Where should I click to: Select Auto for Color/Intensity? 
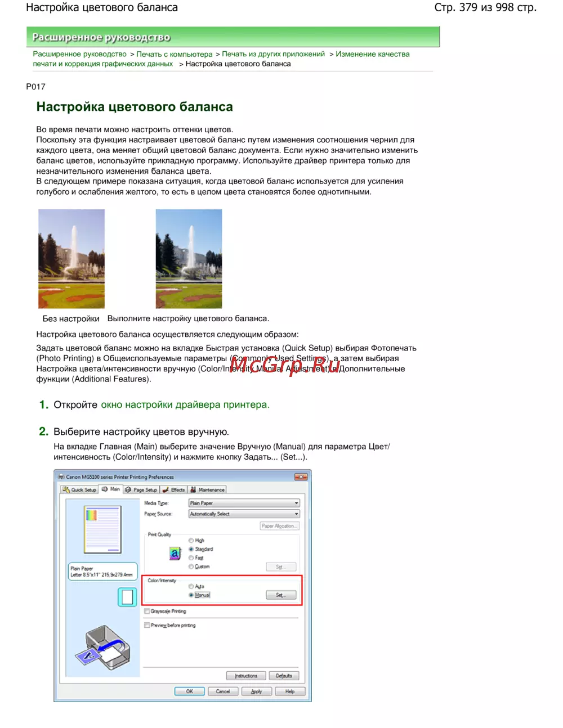pos(191,586)
